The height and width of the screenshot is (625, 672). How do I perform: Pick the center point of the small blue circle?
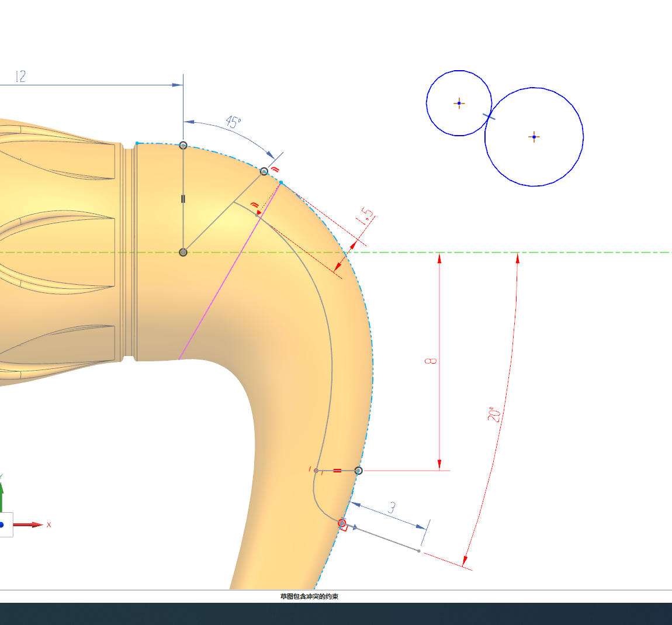(459, 103)
